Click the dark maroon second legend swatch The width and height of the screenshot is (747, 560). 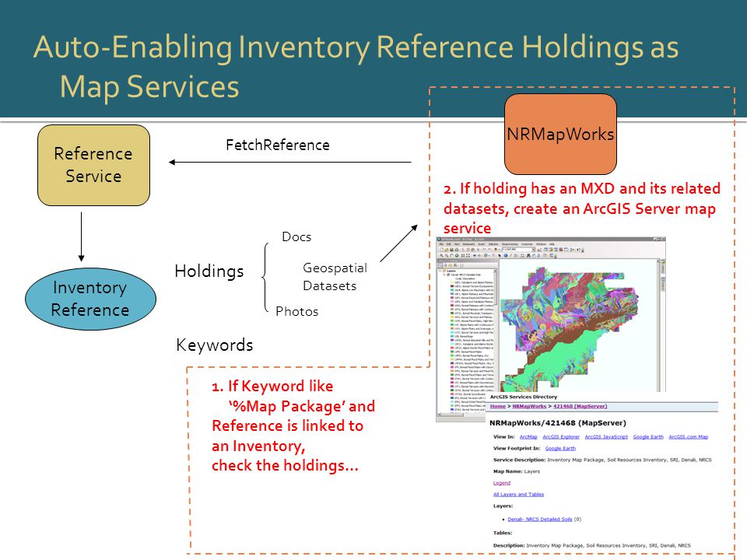pos(452,286)
